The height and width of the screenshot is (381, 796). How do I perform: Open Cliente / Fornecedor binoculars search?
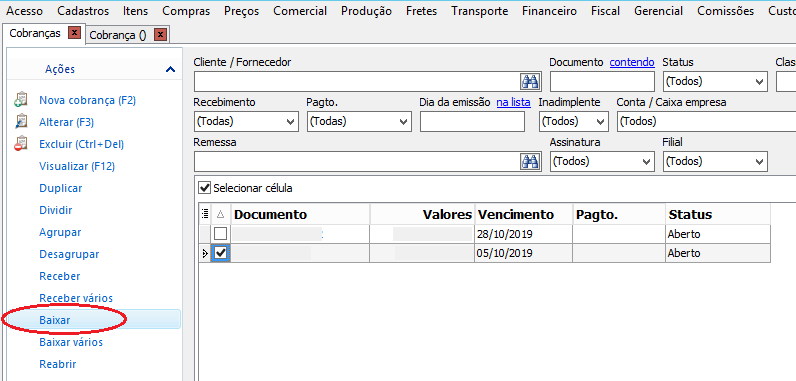click(x=530, y=81)
